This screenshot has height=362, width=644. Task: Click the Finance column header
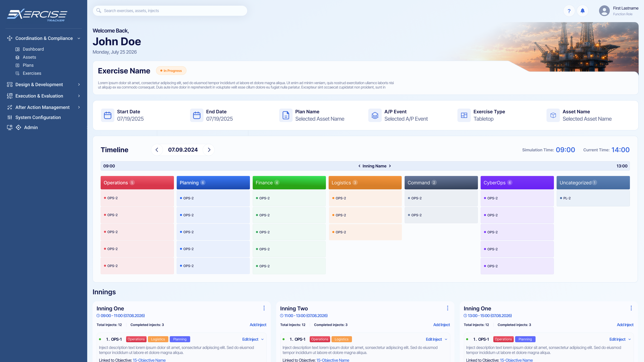pos(289,183)
